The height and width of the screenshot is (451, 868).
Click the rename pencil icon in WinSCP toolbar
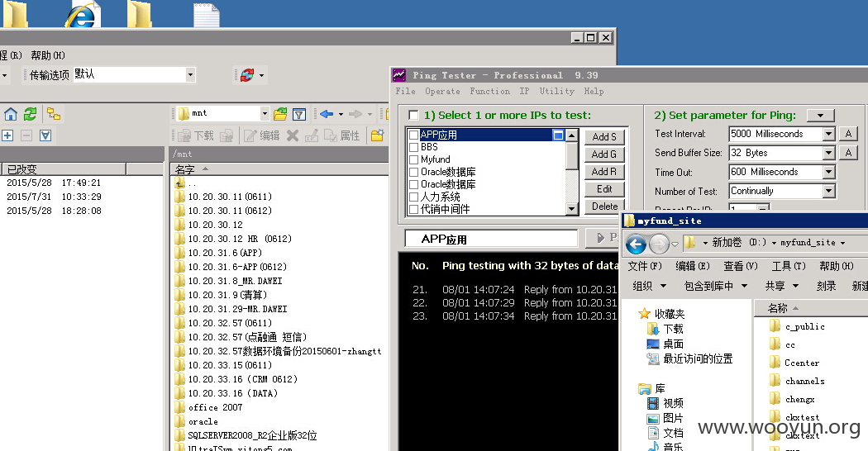tap(312, 135)
